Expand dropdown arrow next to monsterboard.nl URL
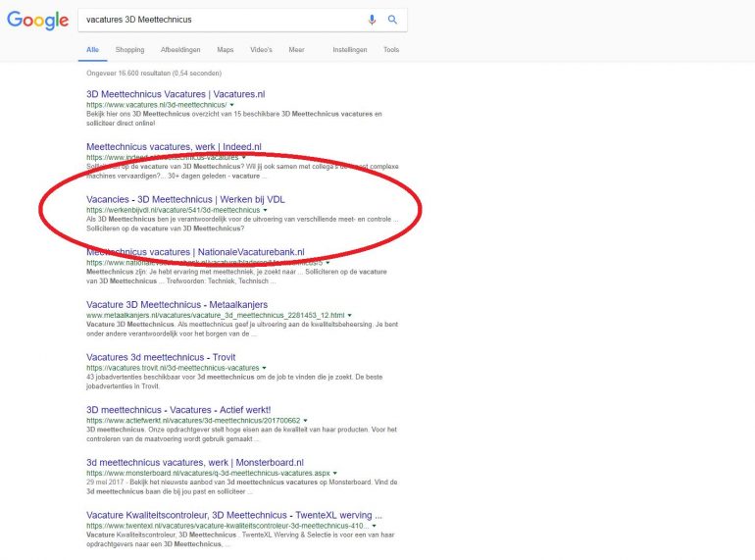The height and width of the screenshot is (560, 755). [335, 474]
